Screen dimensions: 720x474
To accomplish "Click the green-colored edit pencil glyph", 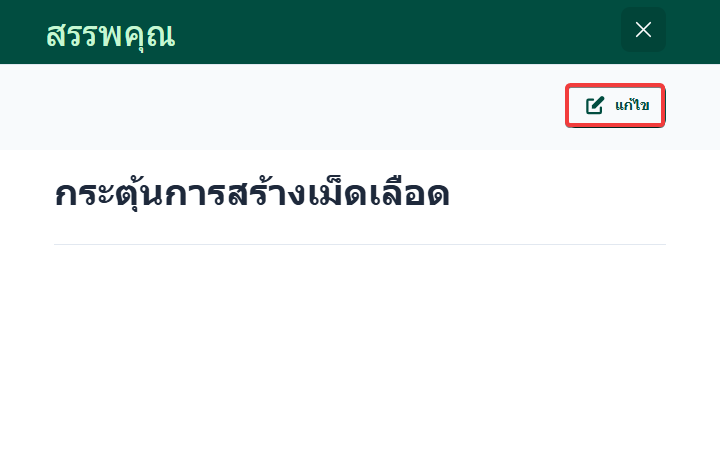I will pyautogui.click(x=595, y=105).
